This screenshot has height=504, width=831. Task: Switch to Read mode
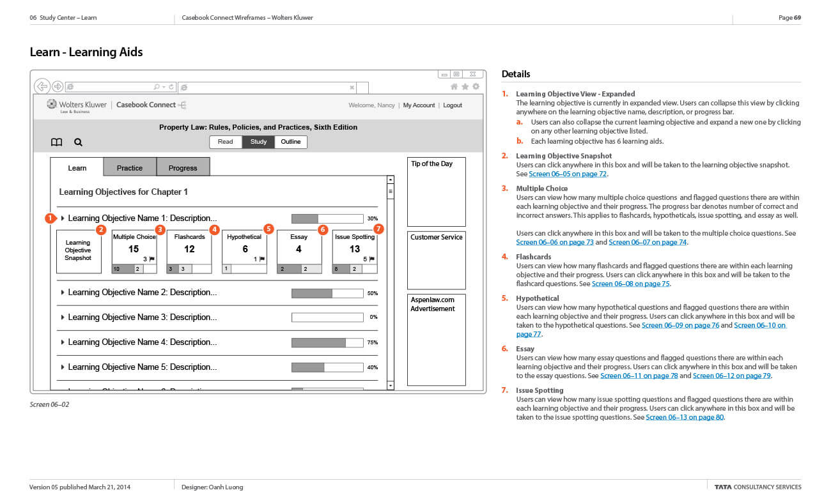click(226, 142)
